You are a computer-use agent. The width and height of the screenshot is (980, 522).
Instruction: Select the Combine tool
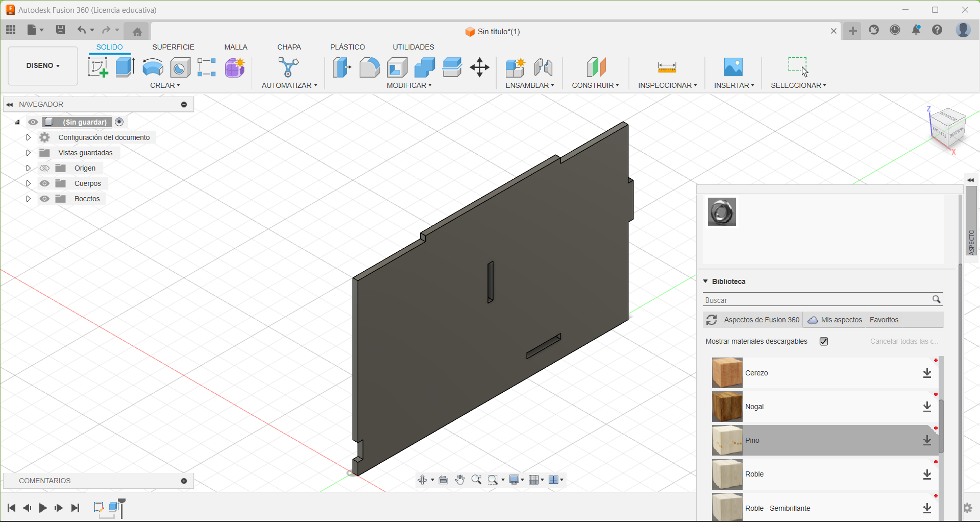tap(425, 67)
